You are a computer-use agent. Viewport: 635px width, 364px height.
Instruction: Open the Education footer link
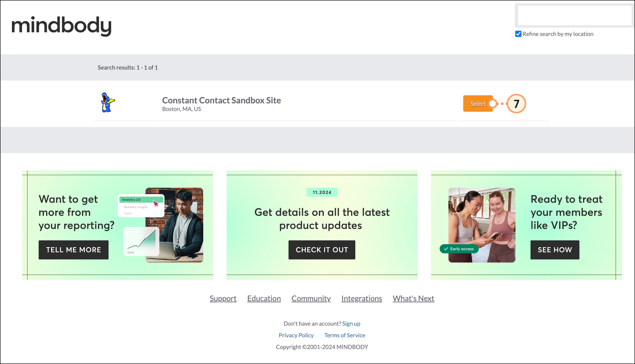(x=264, y=298)
